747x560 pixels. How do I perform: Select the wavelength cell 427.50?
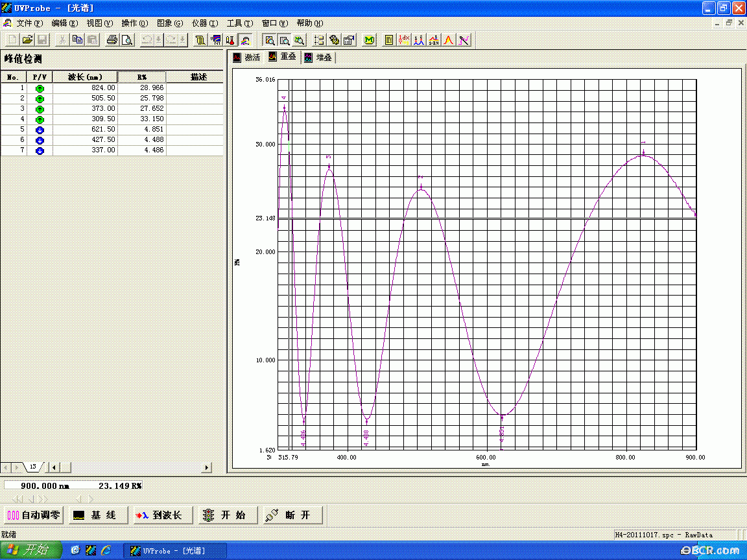click(x=85, y=140)
